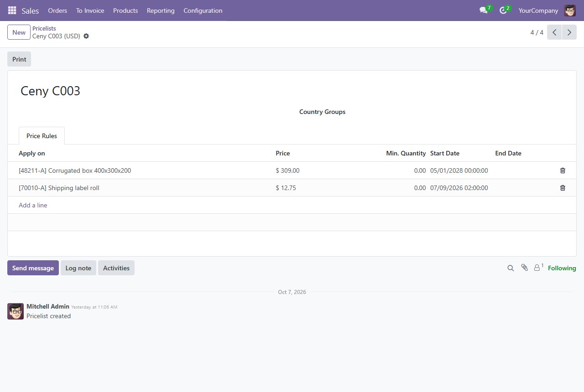584x392 pixels.
Task: Go back via Pricelists breadcrumb link
Action: click(x=44, y=28)
